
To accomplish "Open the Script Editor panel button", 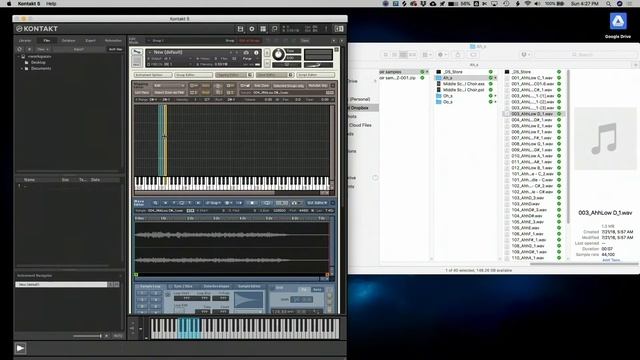I will pos(316,75).
